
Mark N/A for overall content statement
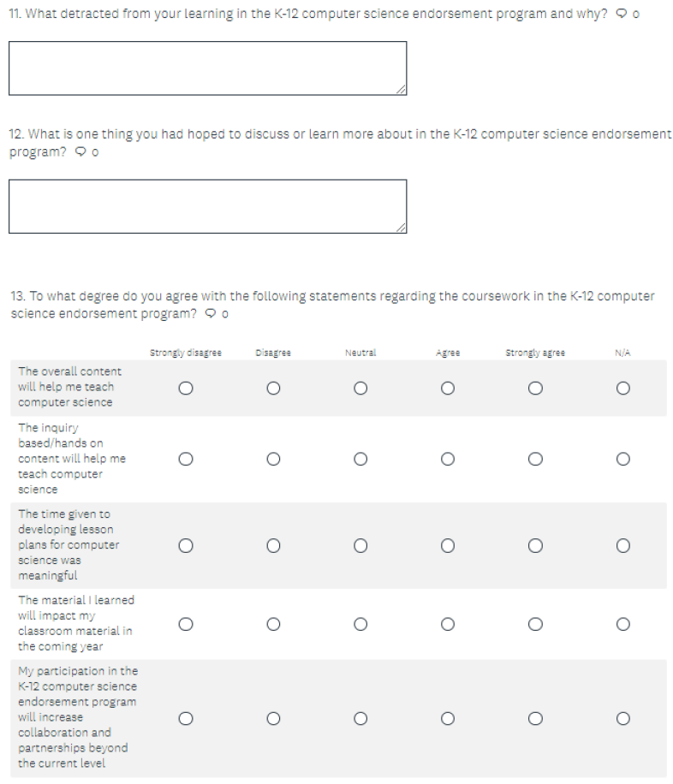pyautogui.click(x=622, y=388)
